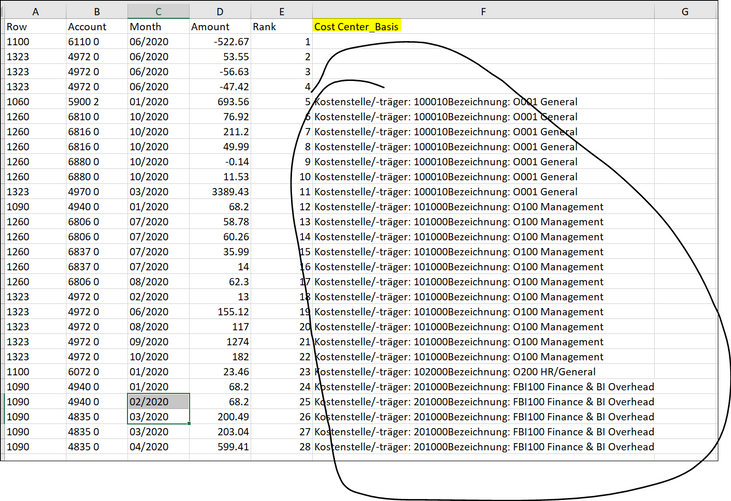Click the 'Amount' header cell

click(x=220, y=27)
